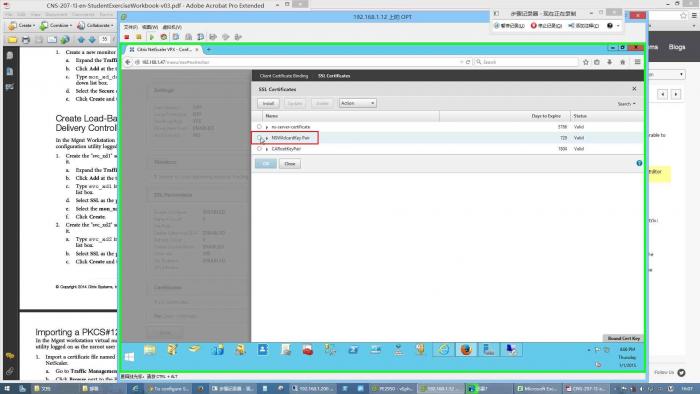This screenshot has width=700, height=394.
Task: Click the host Windows Start button
Action: (x=7, y=389)
